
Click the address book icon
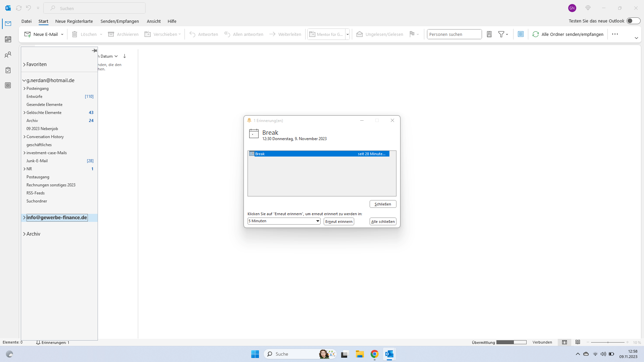tap(489, 34)
